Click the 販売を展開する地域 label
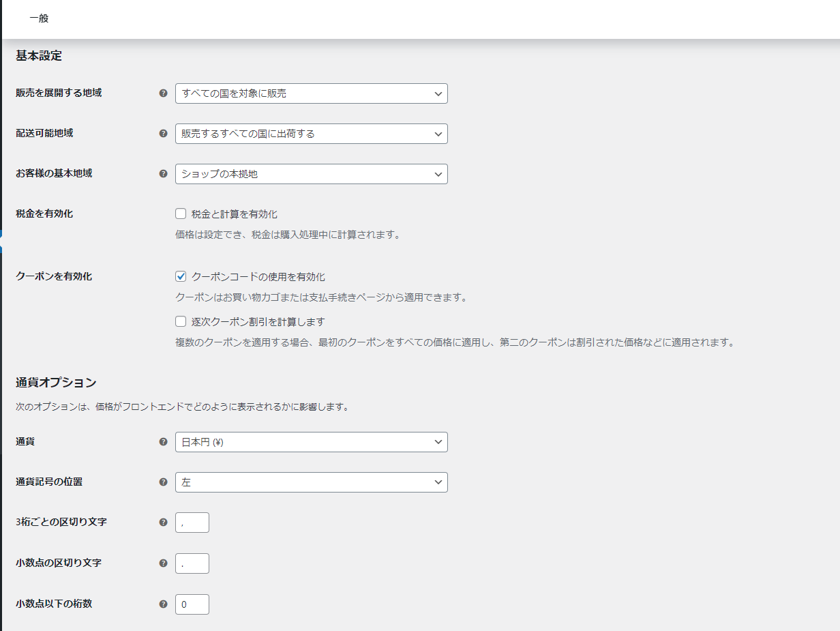 [59, 93]
